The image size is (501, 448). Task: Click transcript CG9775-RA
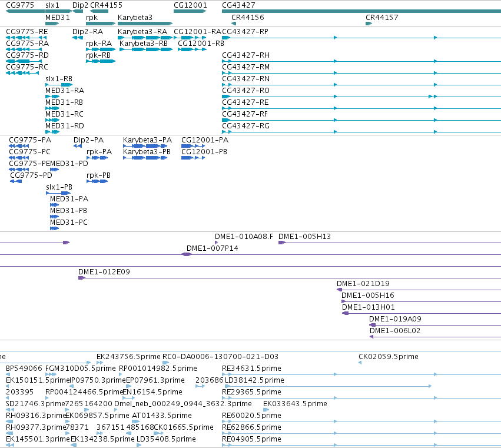28,44
